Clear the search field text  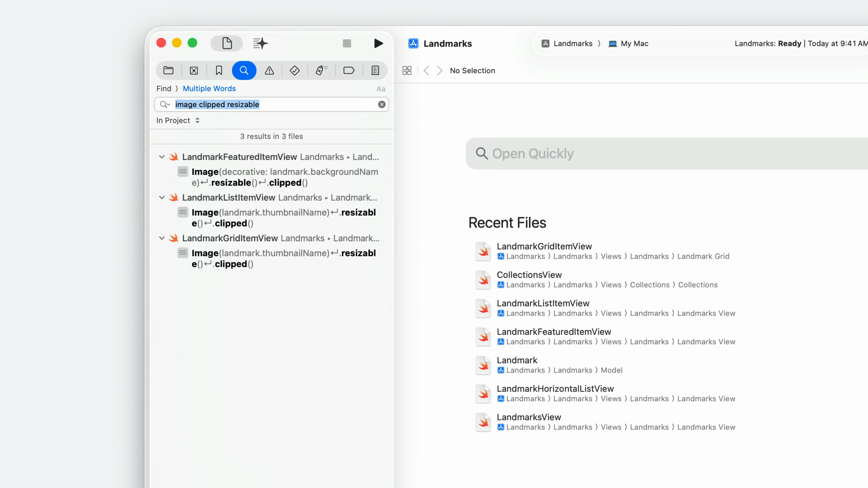[381, 104]
